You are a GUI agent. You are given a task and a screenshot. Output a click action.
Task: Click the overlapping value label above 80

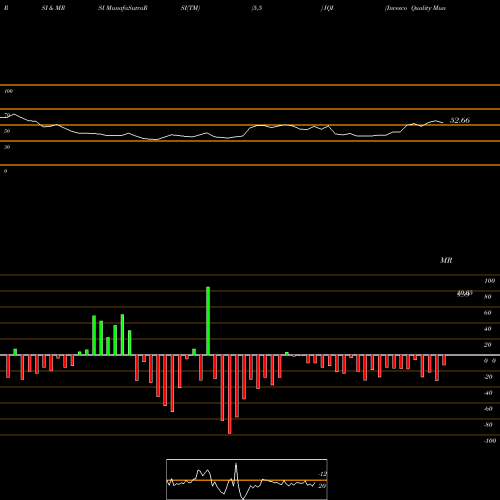[465, 294]
